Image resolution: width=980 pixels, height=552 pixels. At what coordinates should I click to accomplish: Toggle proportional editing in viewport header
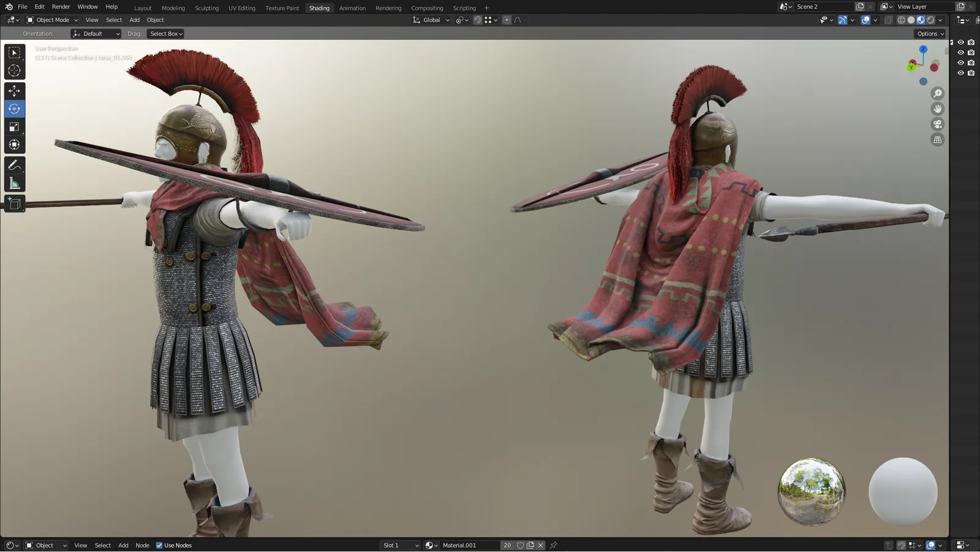click(507, 20)
